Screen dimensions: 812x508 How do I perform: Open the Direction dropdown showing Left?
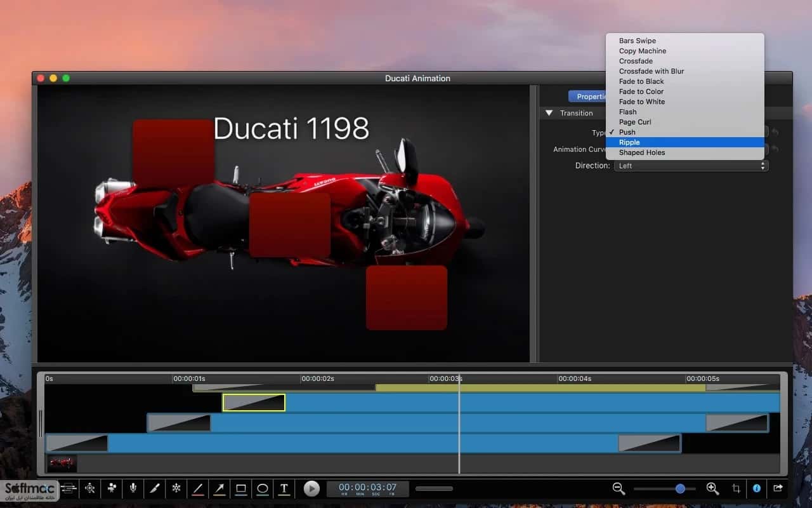click(691, 166)
